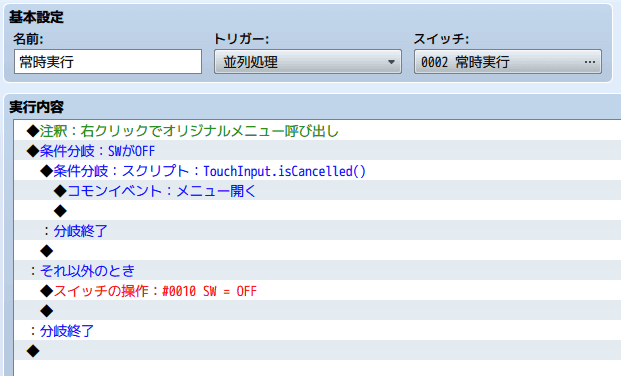Open the トリガー dropdown showing 並列処理
621x376 pixels.
(x=308, y=62)
